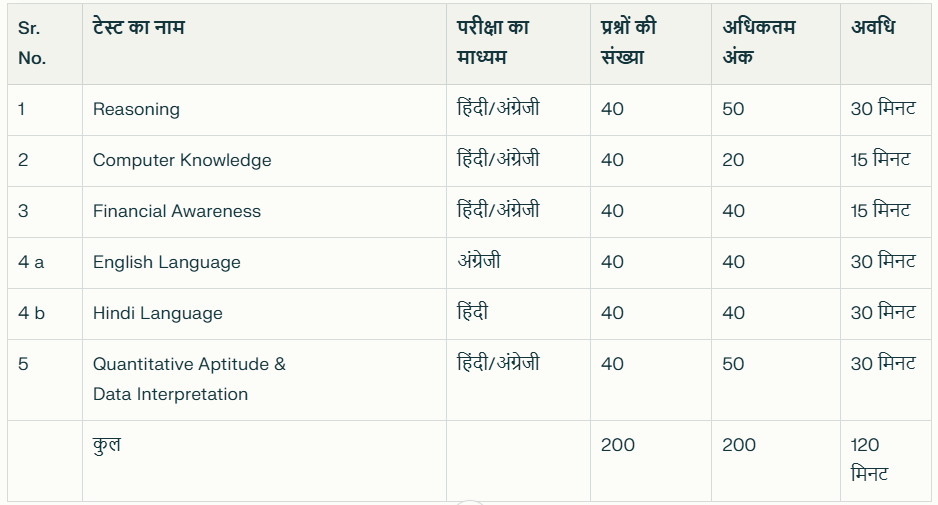Select the Hindi Language row label
This screenshot has height=505, width=938.
point(157,313)
